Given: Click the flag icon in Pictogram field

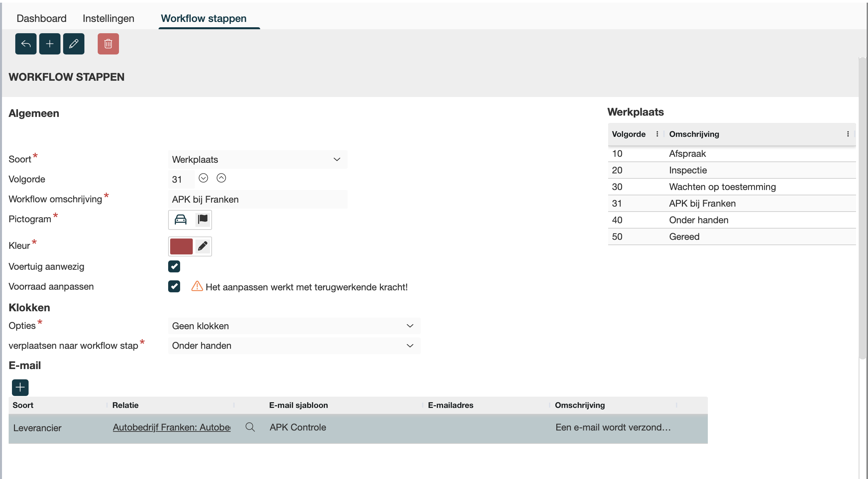Looking at the screenshot, I should [202, 220].
